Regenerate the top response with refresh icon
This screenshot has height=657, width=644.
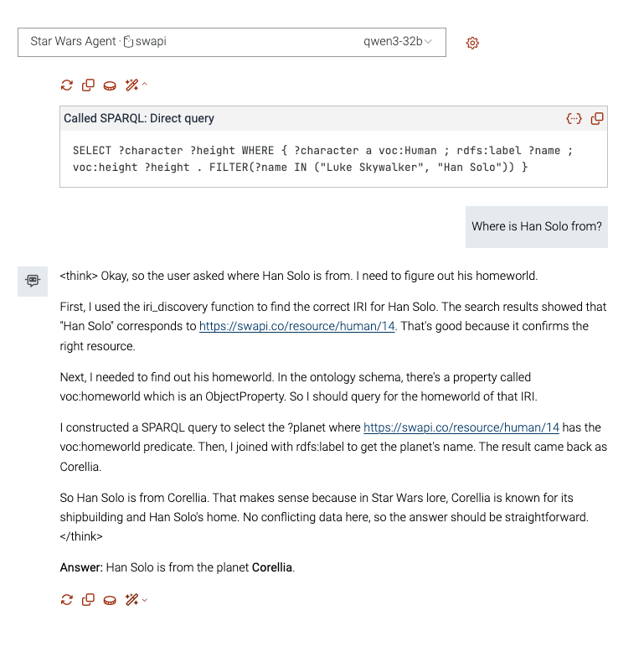(67, 85)
